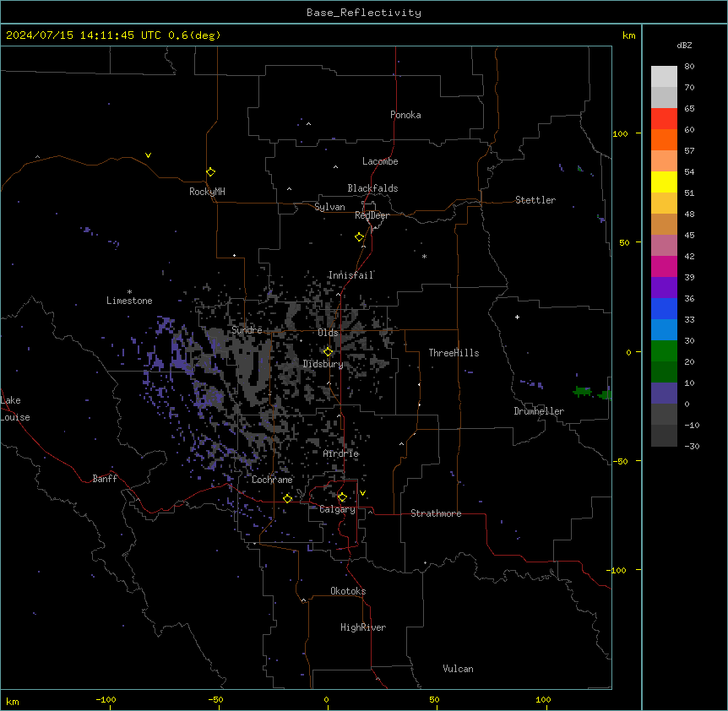This screenshot has height=711, width=728.
Task: Click the km unit label at top right
Action: [x=628, y=35]
